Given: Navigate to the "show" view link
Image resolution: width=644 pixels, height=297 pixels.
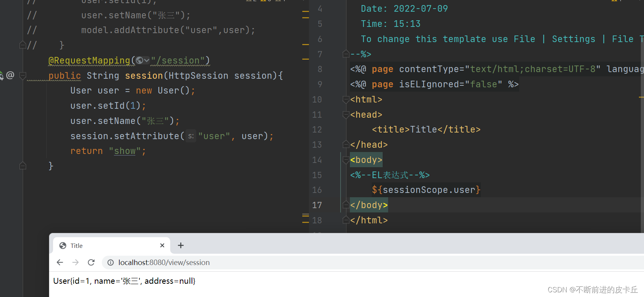Looking at the screenshot, I should tap(125, 151).
